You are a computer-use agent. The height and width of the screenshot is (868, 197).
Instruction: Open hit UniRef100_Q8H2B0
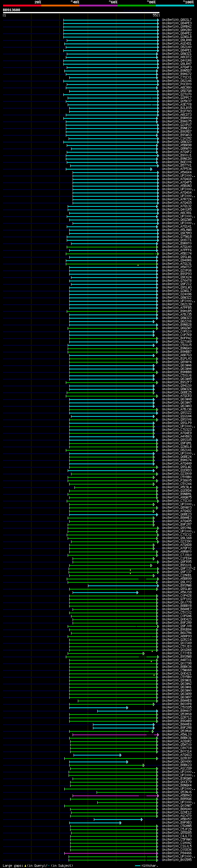point(177,30)
